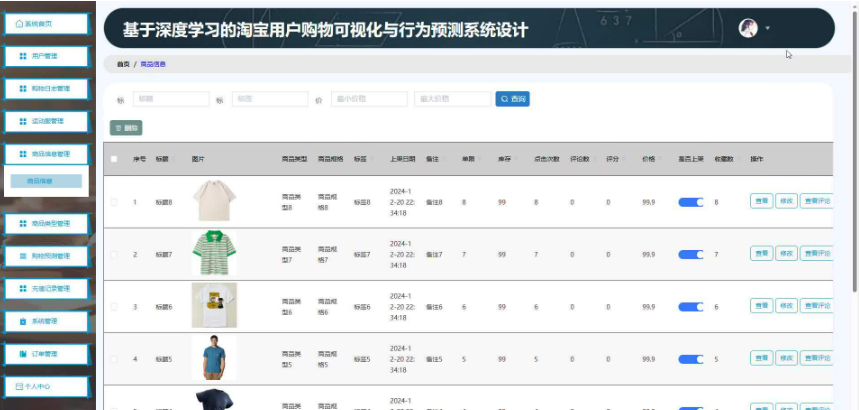Click 修改 button for row 标题5

click(786, 358)
